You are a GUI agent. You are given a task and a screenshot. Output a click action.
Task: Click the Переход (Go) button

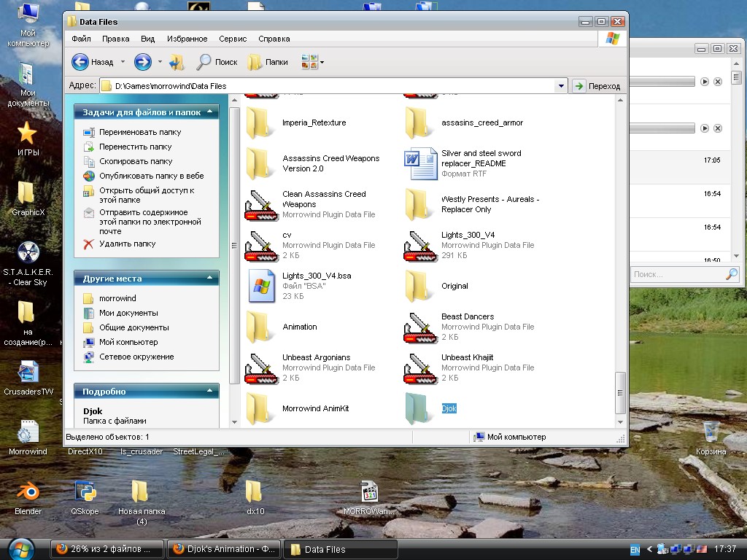(598, 86)
